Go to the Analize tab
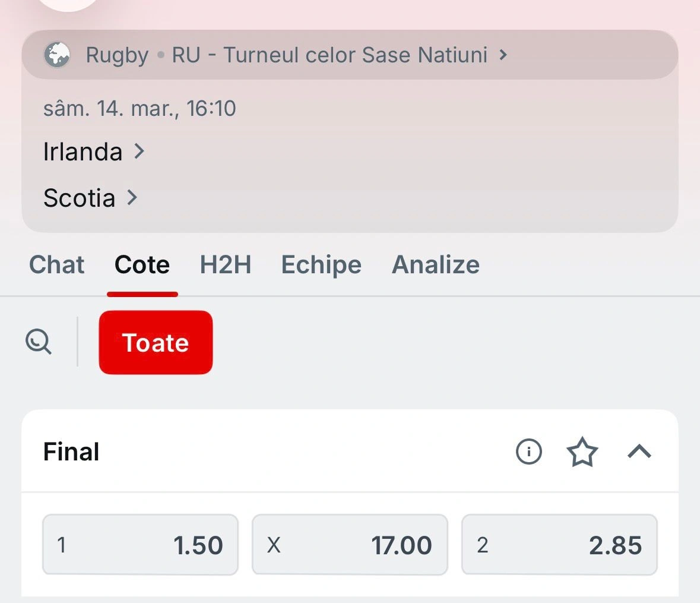700x603 pixels. tap(435, 265)
